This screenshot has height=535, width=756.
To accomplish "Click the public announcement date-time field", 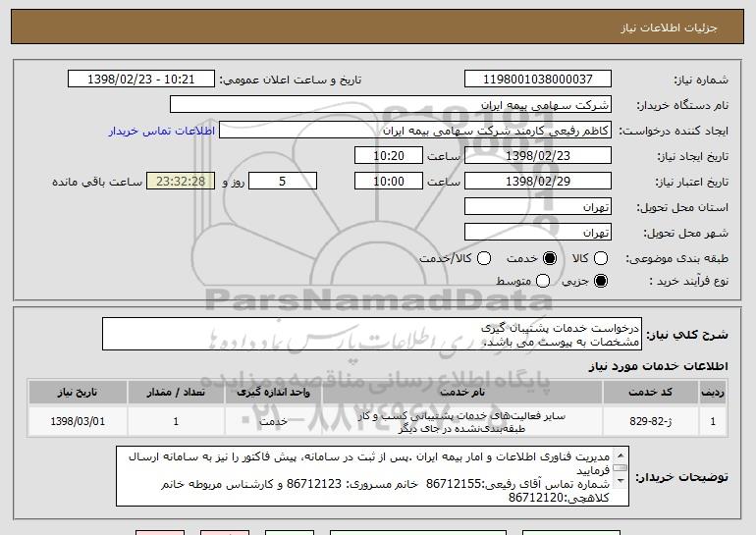I will (x=141, y=80).
